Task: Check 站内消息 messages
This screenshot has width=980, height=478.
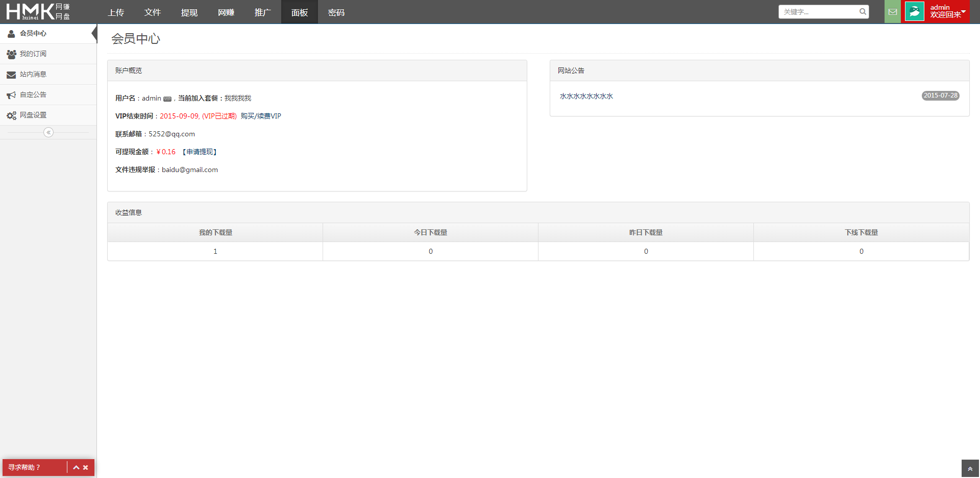Action: 33,74
